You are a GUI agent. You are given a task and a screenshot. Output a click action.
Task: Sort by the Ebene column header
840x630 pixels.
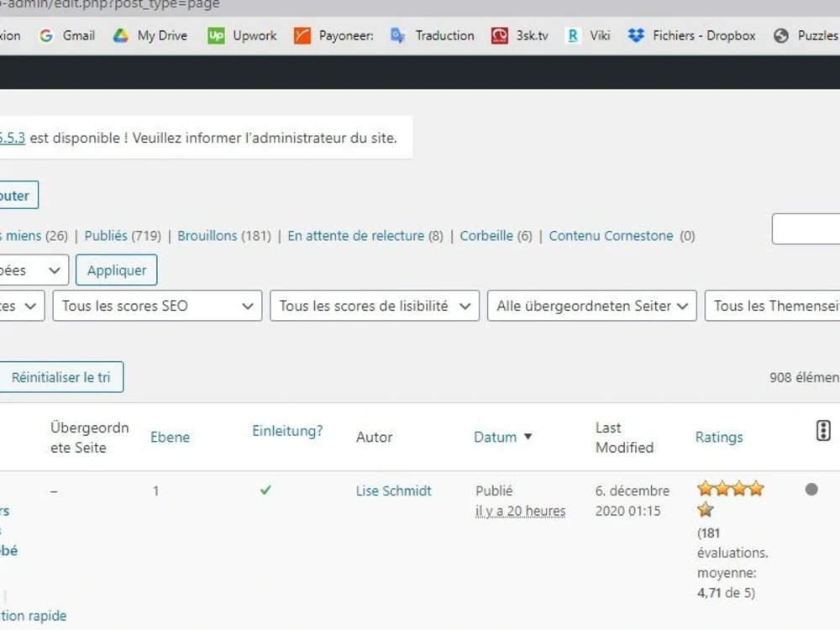(x=170, y=437)
